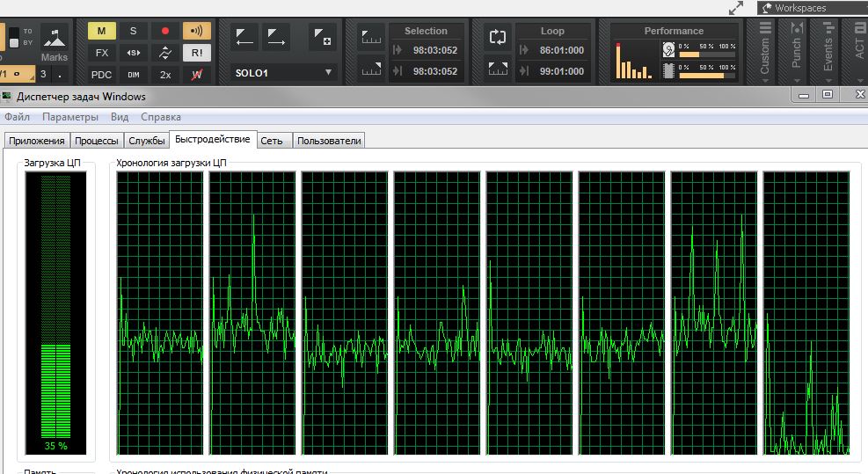Switch to the Службы tab

pyautogui.click(x=147, y=141)
